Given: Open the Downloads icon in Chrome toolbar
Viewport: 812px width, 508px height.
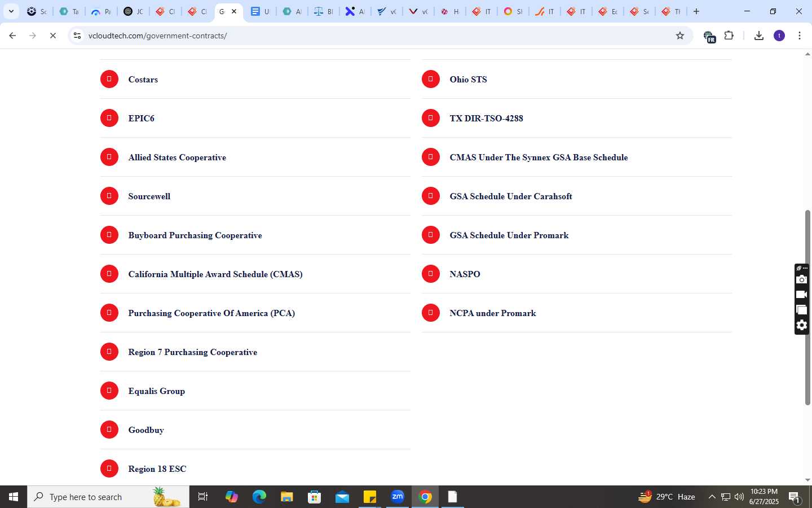Looking at the screenshot, I should tap(759, 36).
